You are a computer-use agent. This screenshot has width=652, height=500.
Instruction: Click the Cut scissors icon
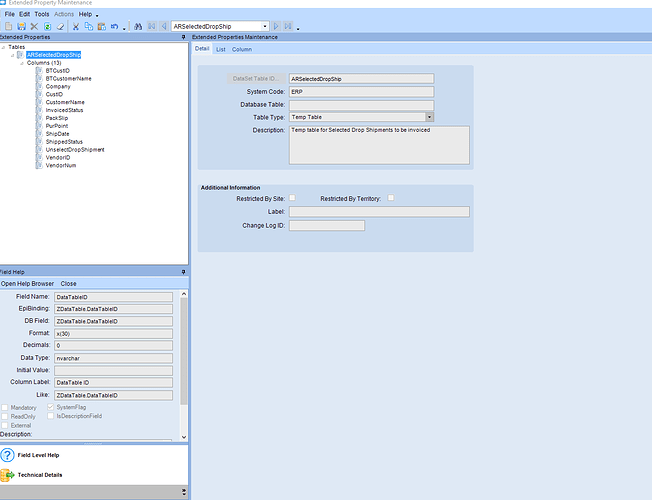[76, 26]
